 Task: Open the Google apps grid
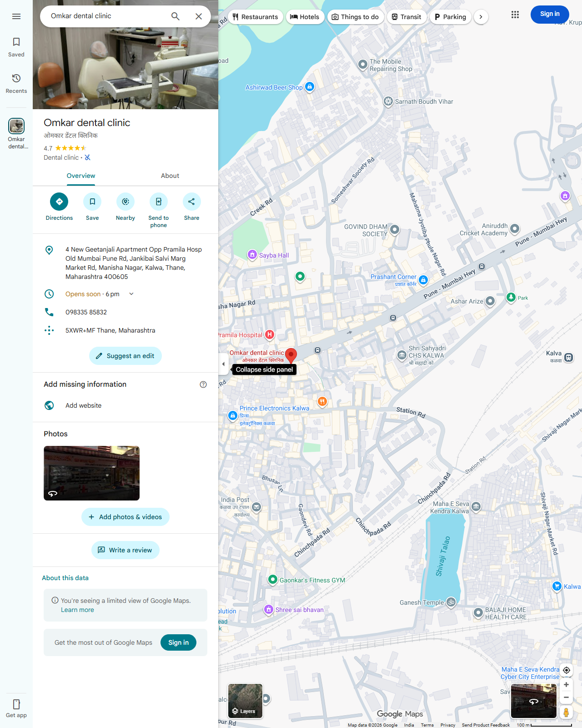pyautogui.click(x=515, y=15)
